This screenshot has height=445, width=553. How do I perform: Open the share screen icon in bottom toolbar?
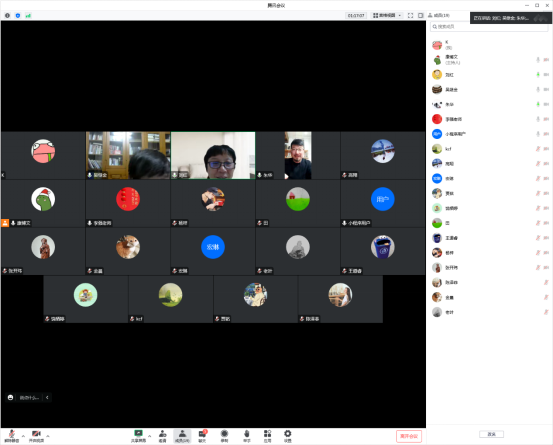[x=138, y=436]
